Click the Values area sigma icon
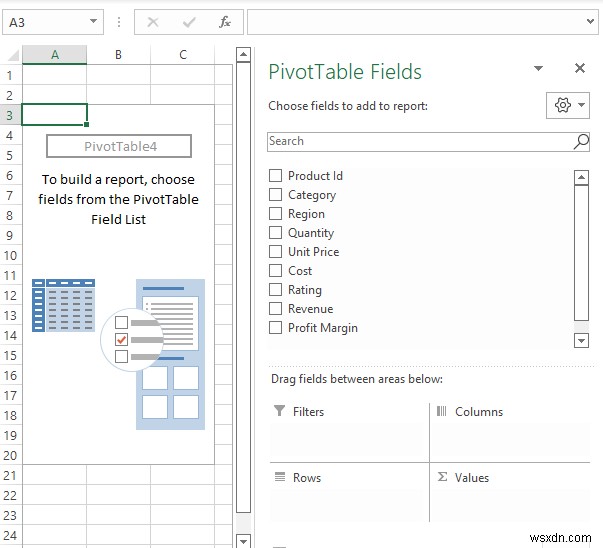Screen dimensions: 603x548 (442, 477)
